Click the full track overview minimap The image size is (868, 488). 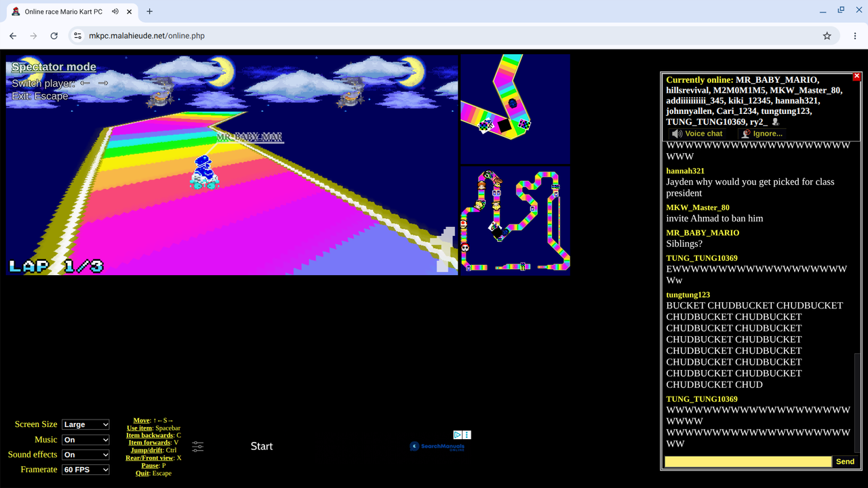tap(515, 221)
